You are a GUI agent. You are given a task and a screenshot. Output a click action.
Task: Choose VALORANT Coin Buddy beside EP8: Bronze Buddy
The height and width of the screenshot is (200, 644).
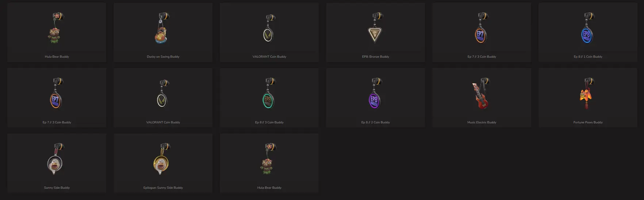(x=269, y=57)
